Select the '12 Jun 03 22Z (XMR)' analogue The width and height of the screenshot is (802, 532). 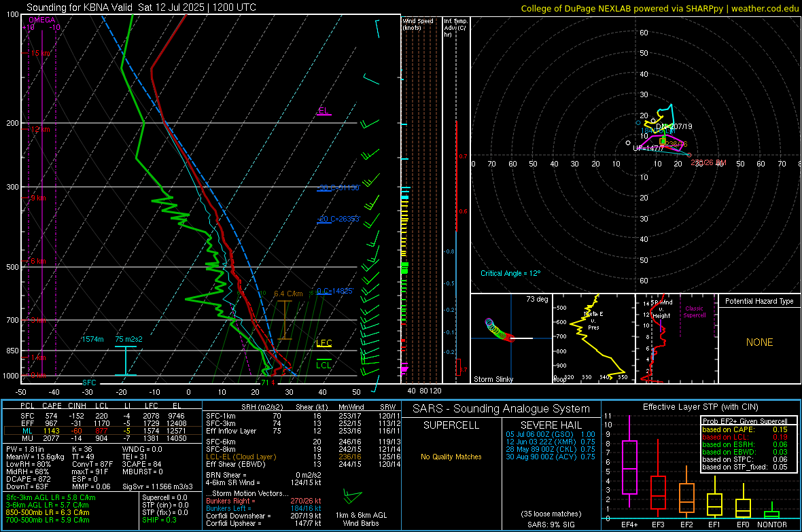pyautogui.click(x=551, y=442)
